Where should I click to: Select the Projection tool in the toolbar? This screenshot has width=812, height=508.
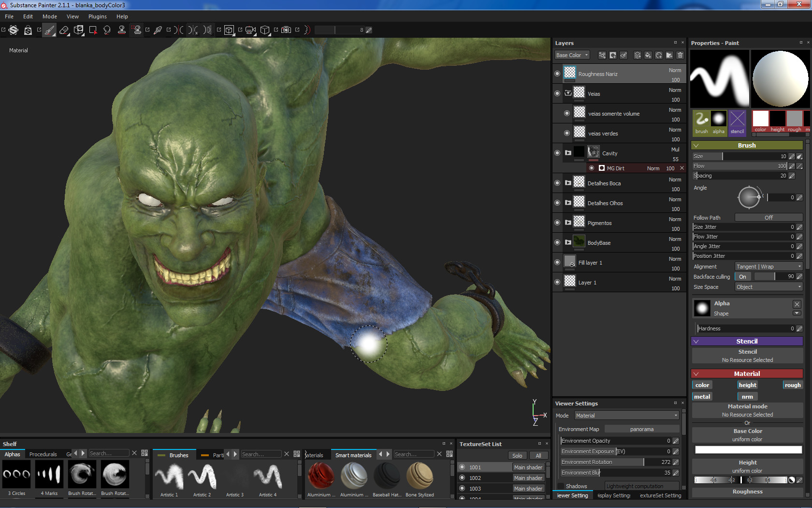coord(79,30)
